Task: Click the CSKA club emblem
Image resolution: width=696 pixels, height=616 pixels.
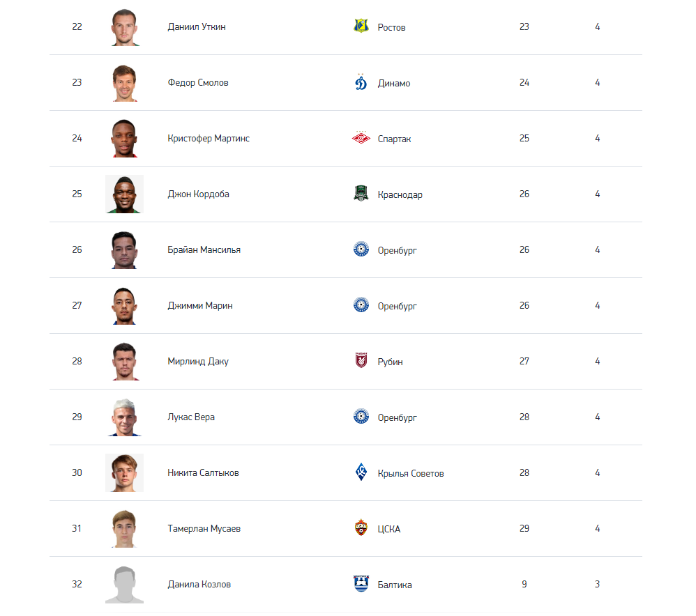Action: tap(361, 528)
